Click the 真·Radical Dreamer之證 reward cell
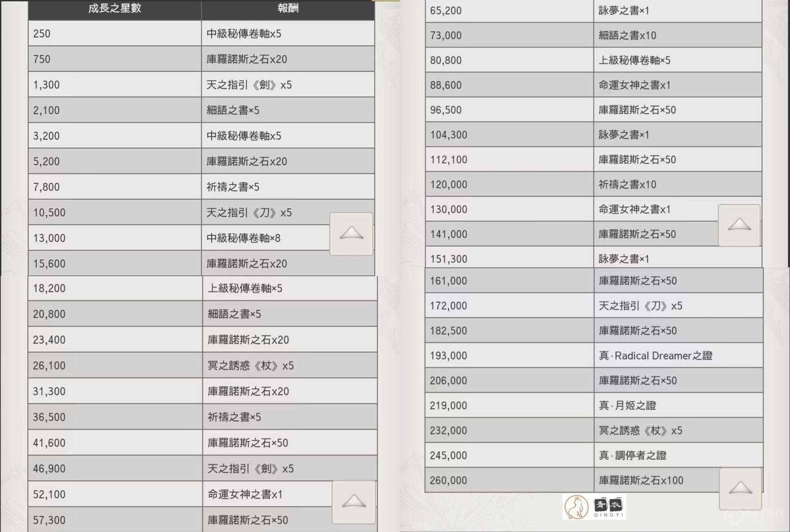Image resolution: width=790 pixels, height=532 pixels. point(678,355)
